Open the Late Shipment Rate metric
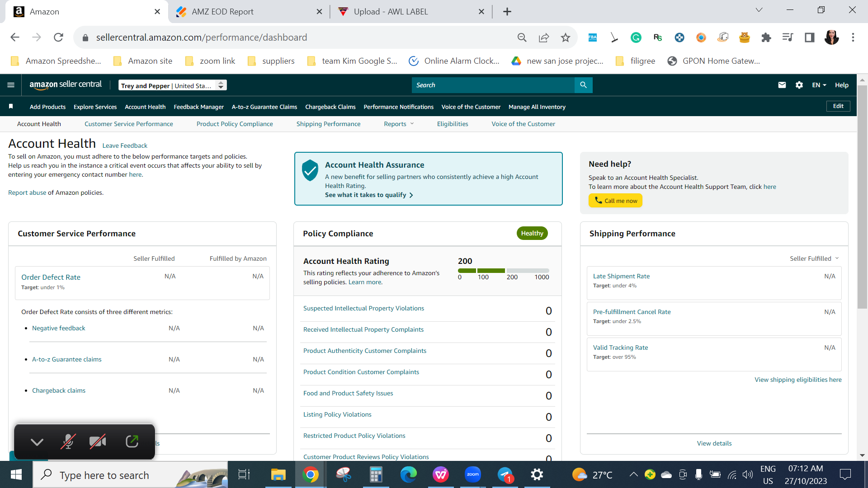Screen dimensions: 868x488 click(621, 276)
